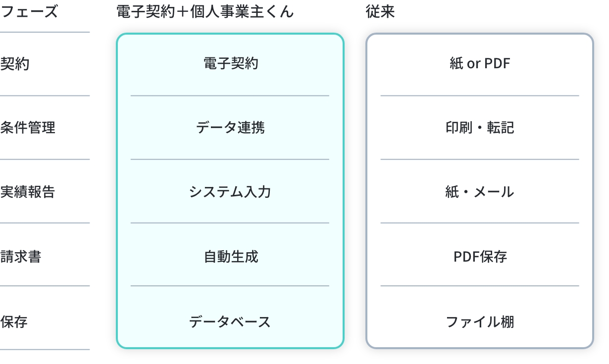609x364 pixels.
Task: Click the divider line under PDF保存 cell
Action: [480, 286]
